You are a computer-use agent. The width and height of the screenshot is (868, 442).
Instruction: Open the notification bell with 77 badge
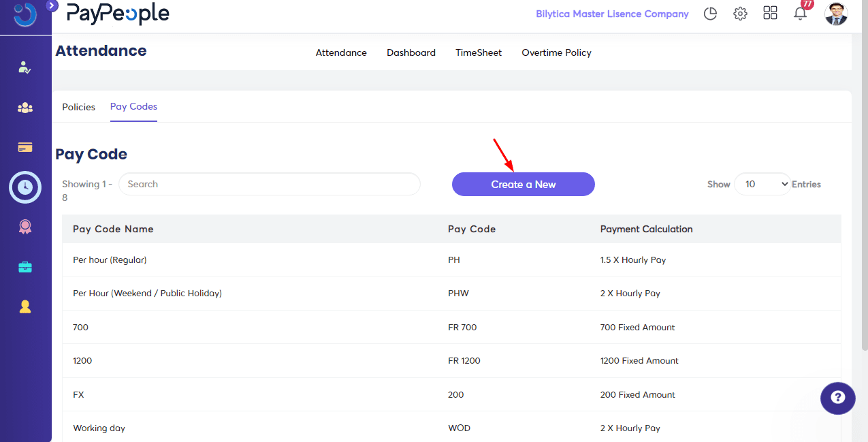pyautogui.click(x=801, y=13)
